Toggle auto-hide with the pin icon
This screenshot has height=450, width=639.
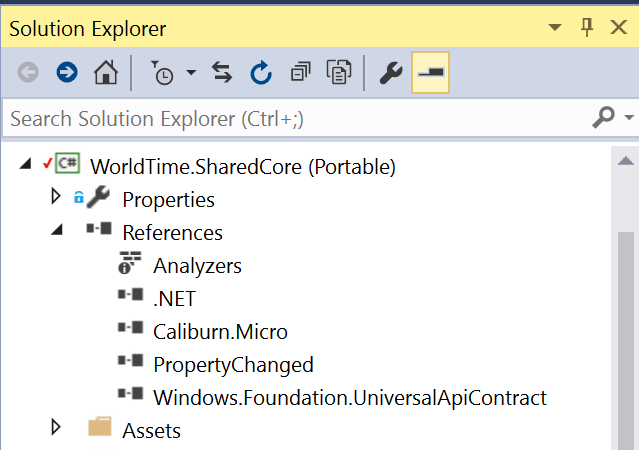587,28
